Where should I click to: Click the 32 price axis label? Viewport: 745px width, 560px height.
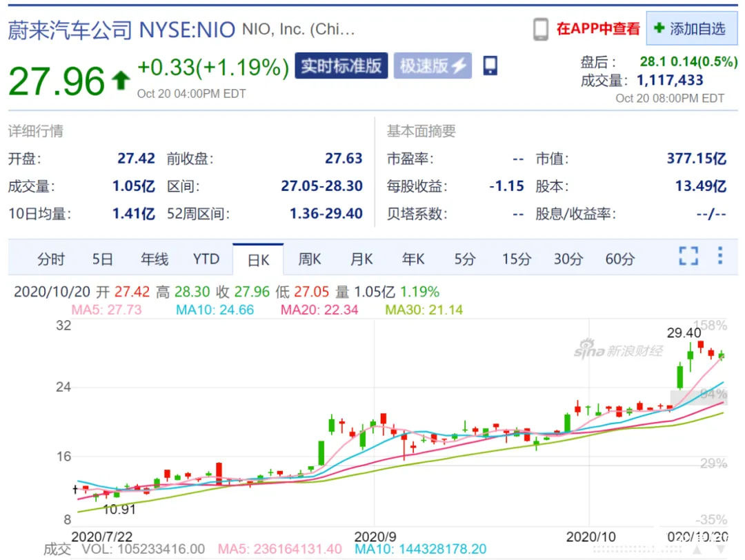63,326
